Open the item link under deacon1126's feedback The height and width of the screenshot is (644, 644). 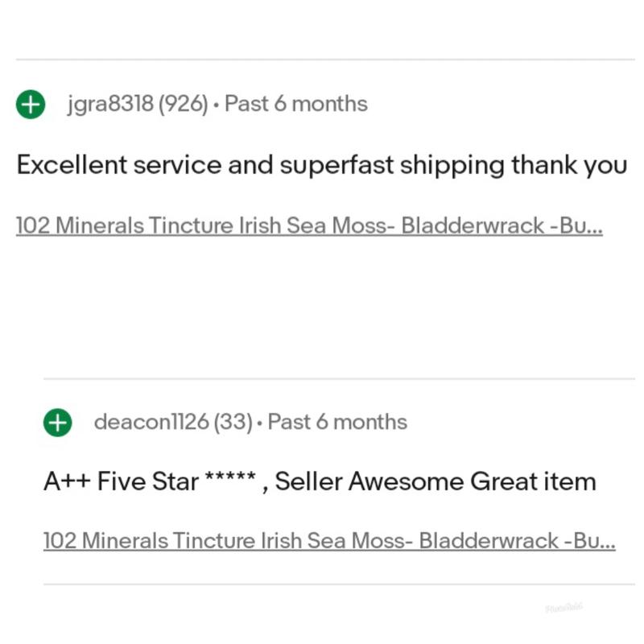(328, 540)
